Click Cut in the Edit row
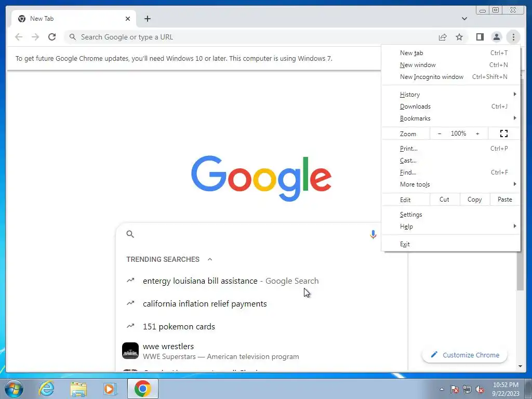This screenshot has width=532, height=399. click(445, 199)
